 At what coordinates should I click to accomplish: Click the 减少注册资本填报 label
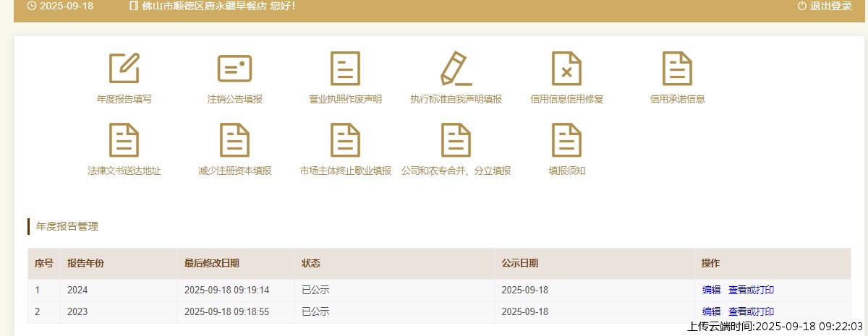pyautogui.click(x=234, y=171)
